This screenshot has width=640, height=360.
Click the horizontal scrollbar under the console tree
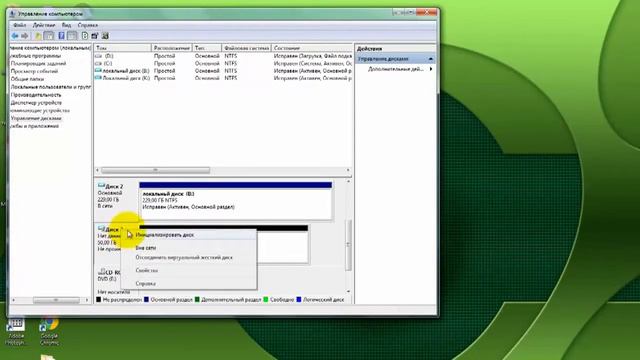point(56,300)
